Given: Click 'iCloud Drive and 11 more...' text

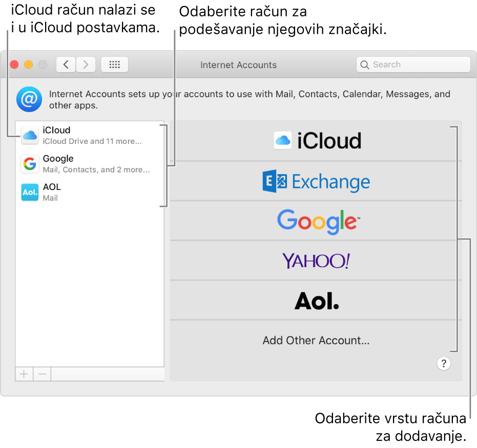Looking at the screenshot, I should 92,141.
